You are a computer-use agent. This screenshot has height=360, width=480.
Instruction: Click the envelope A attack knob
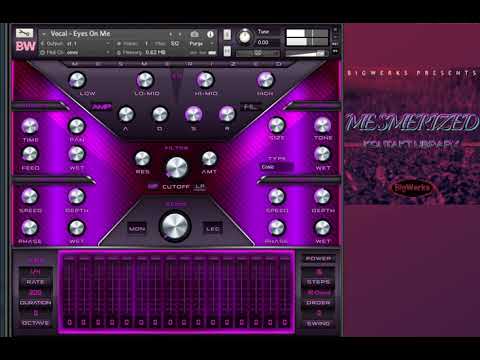[x=126, y=114]
